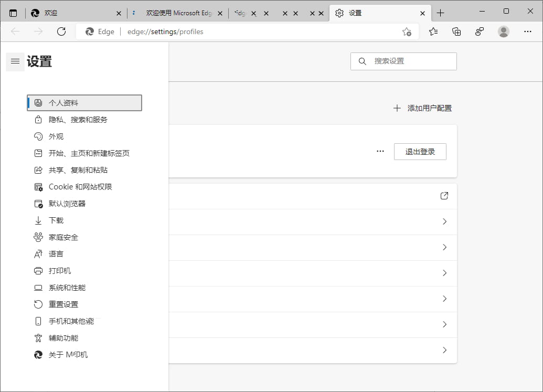Switch to the 欢迎 tab
Image resolution: width=543 pixels, height=392 pixels.
(73, 13)
